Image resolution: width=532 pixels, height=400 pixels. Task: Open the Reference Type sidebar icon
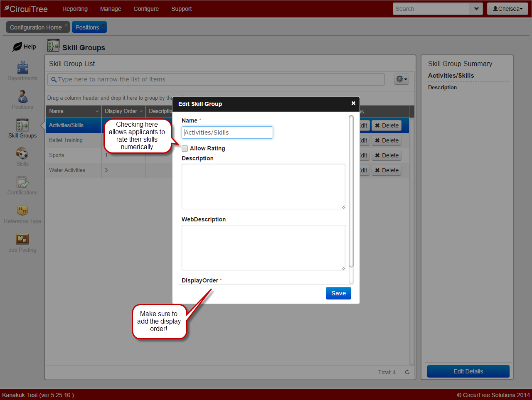click(22, 211)
